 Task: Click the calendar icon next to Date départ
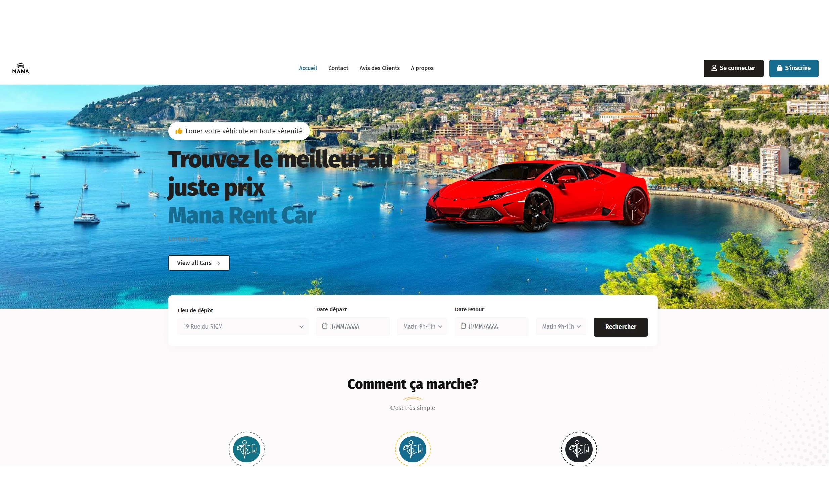tap(325, 326)
